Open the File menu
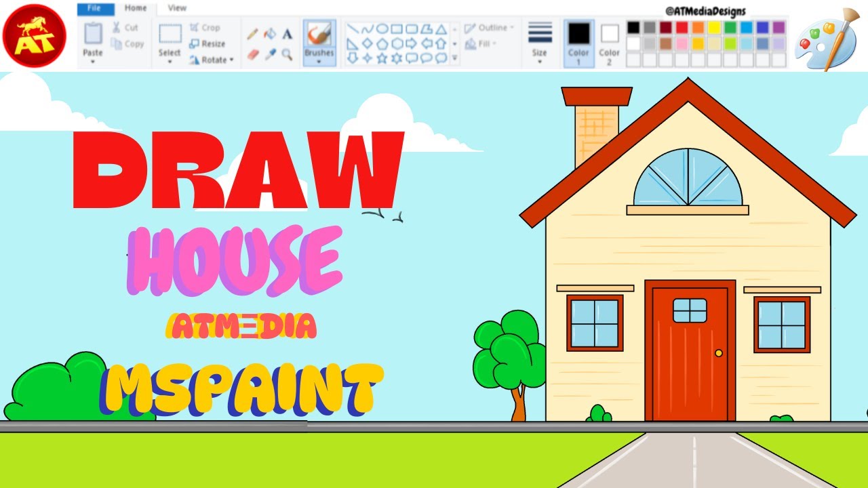Viewport: 868px width, 488px height. coord(94,8)
